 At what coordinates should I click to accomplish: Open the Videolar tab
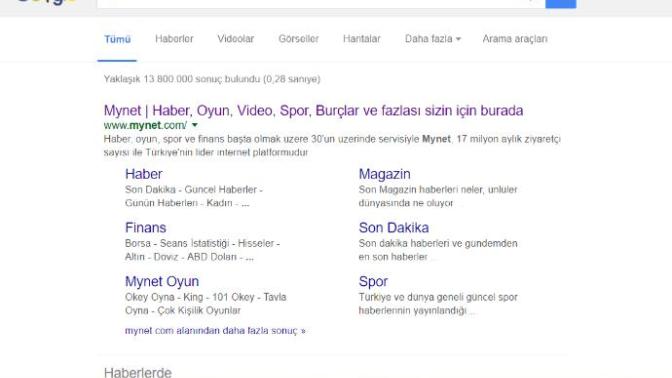coord(236,39)
